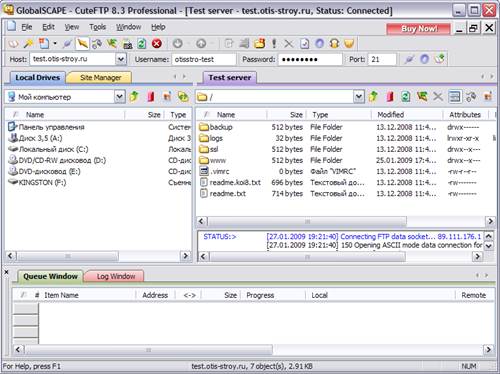500x374 pixels.
Task: Click the Connection Wizard wand icon
Action: tap(28, 44)
